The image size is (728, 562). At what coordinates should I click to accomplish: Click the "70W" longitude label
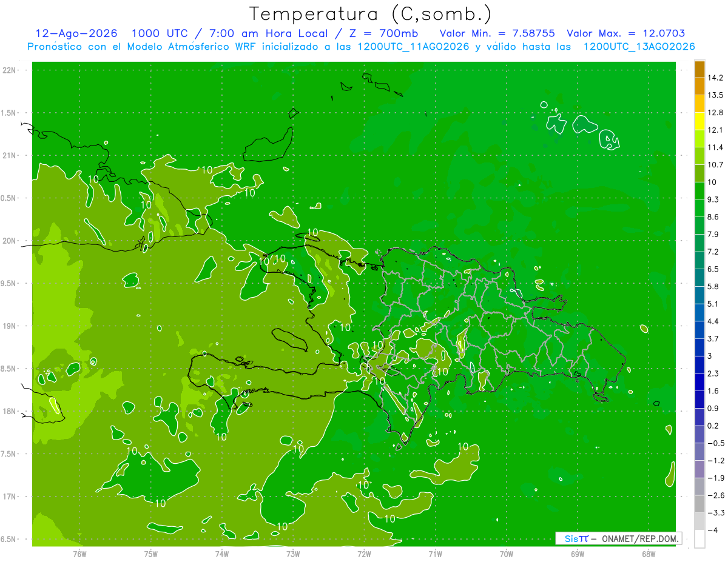pos(507,554)
